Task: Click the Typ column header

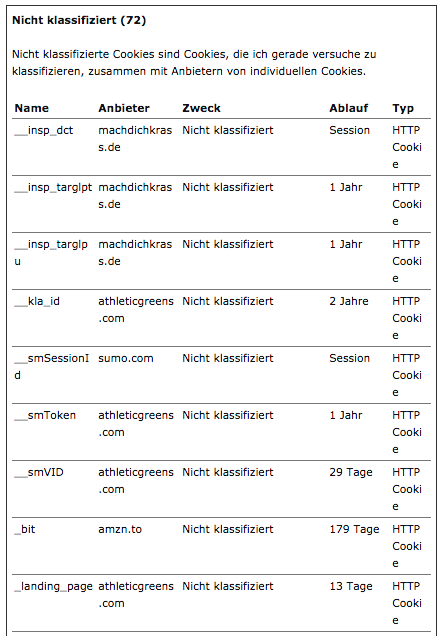Action: [x=403, y=109]
